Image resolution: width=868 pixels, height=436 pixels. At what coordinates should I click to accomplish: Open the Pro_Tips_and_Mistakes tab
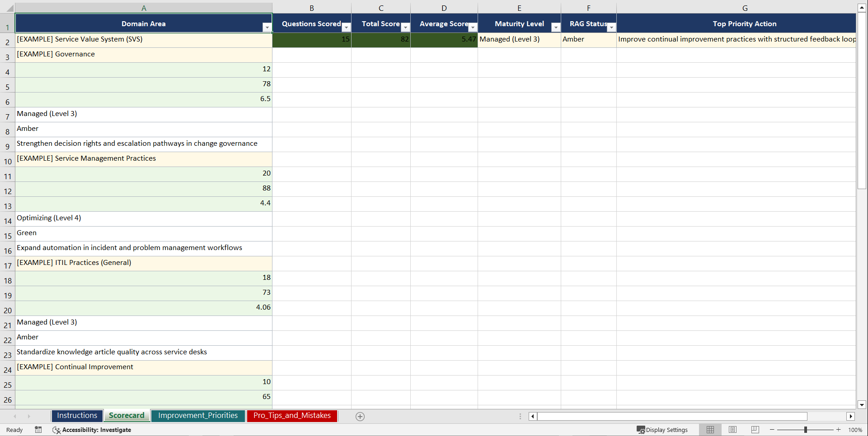pyautogui.click(x=292, y=416)
